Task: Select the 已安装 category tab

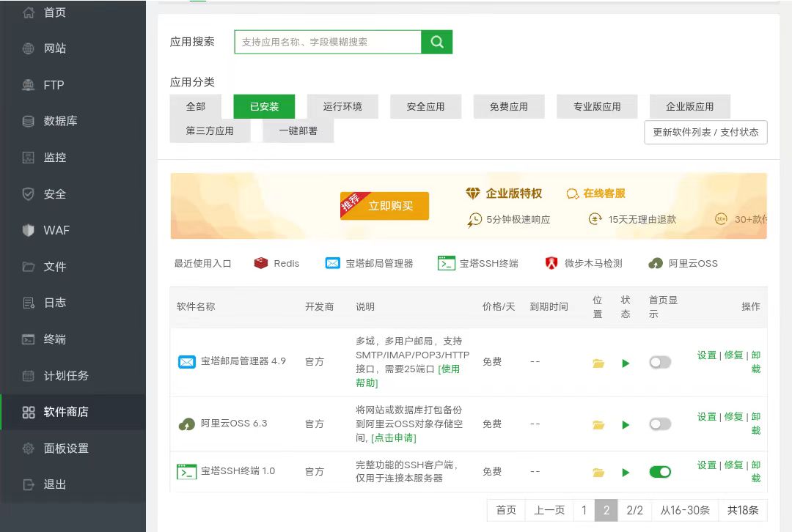Action: (264, 106)
